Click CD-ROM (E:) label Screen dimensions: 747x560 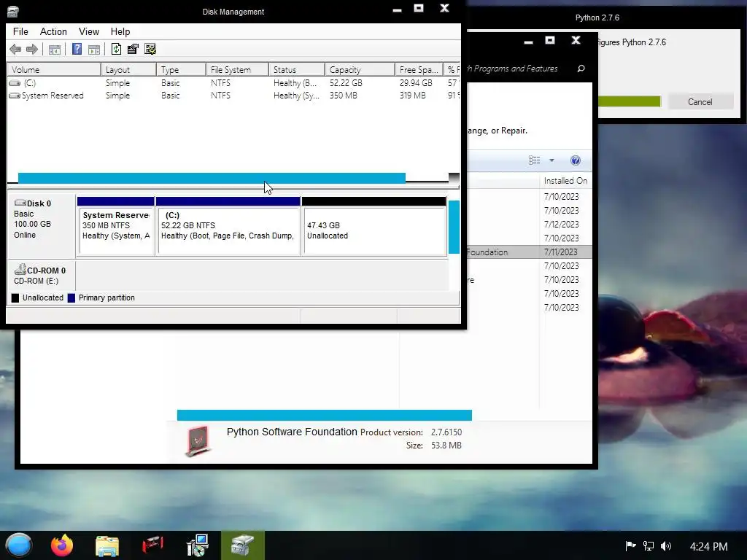tap(36, 281)
